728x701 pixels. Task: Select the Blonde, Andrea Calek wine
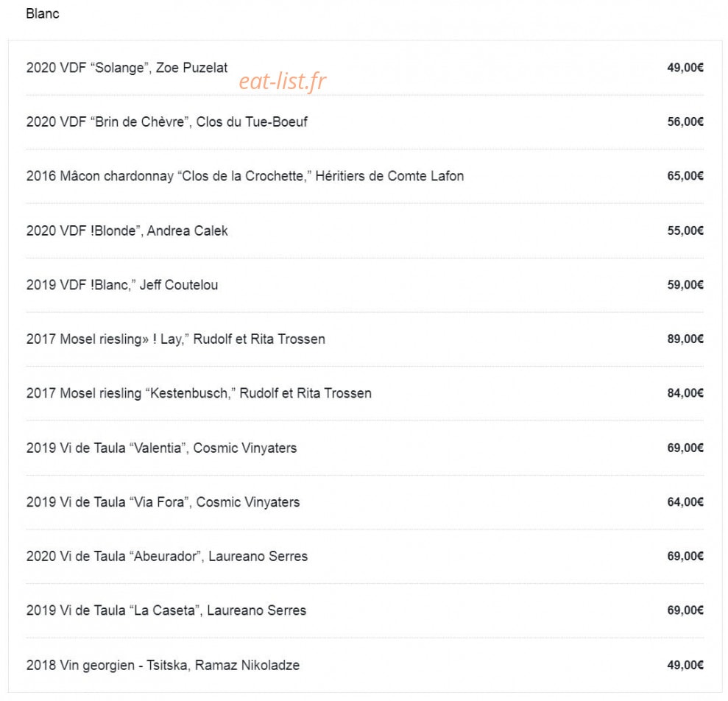coord(365,231)
